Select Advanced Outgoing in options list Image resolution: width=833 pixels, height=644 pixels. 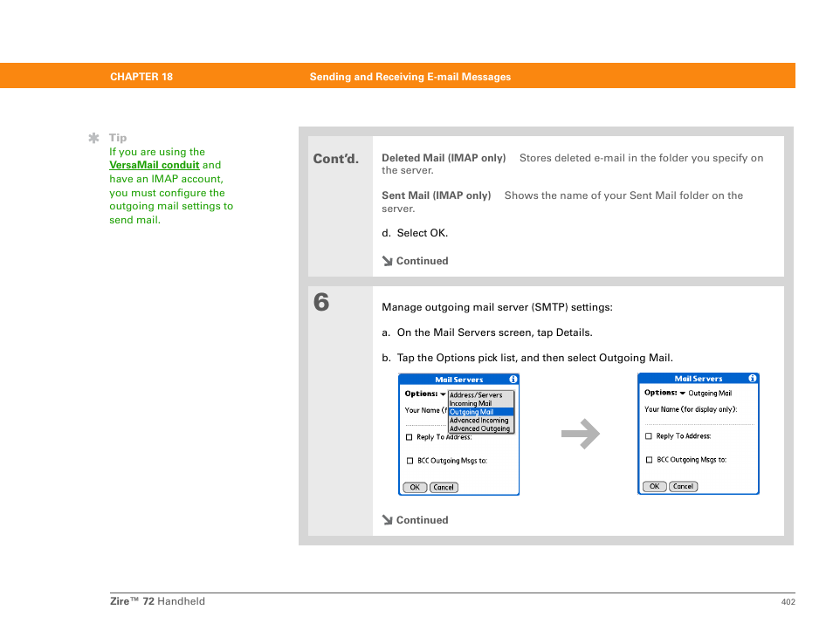[481, 429]
